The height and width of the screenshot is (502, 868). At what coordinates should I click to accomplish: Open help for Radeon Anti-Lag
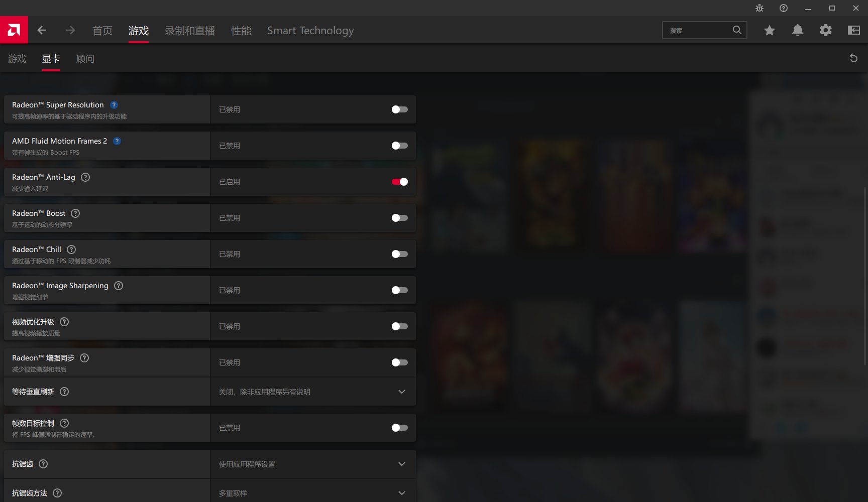point(85,177)
